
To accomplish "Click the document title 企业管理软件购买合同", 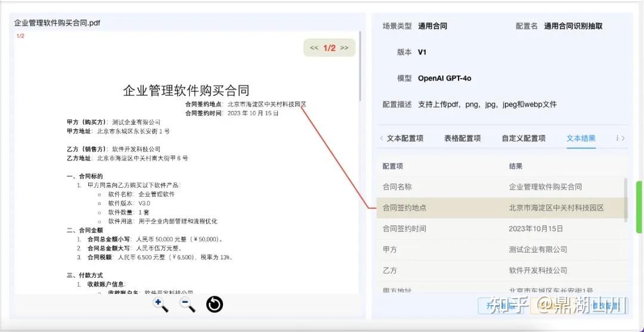I will coord(186,91).
